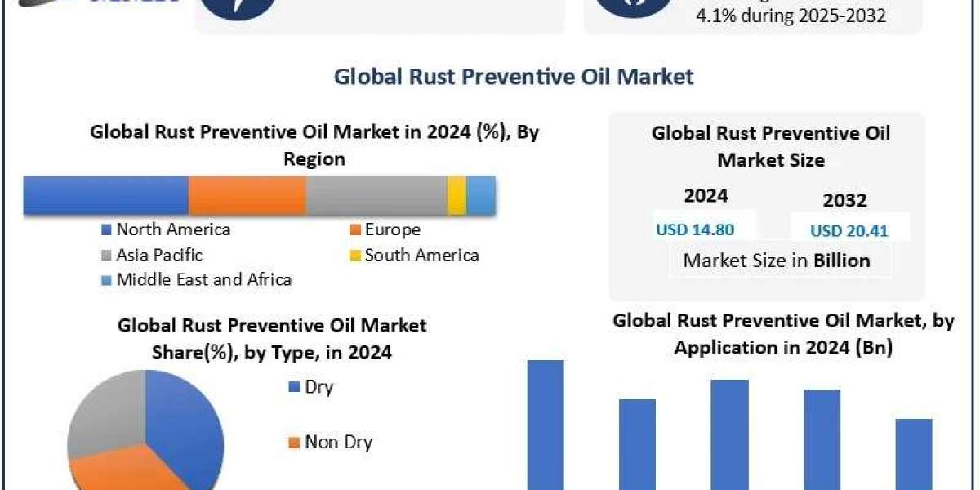Click the Dry legend square by the pie chart
This screenshot has width=980, height=490.
coord(294,387)
